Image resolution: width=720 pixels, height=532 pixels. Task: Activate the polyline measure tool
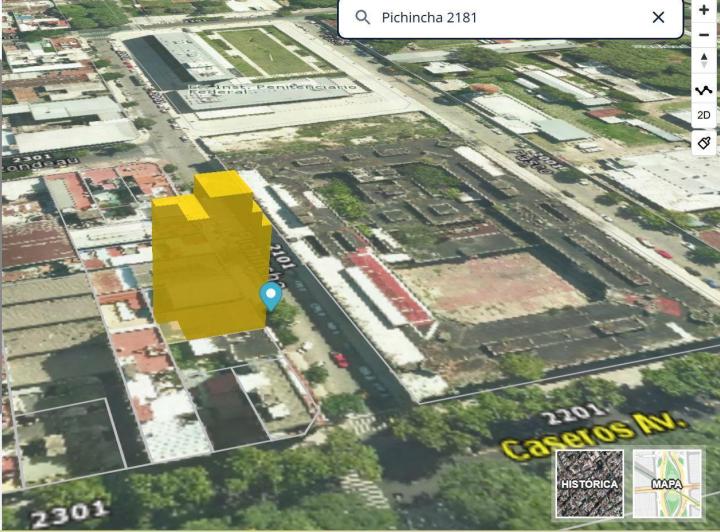704,90
